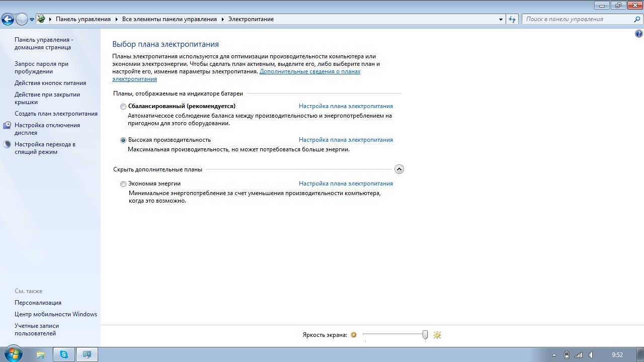Open Skype from the taskbar
This screenshot has height=362, width=644.
64,354
